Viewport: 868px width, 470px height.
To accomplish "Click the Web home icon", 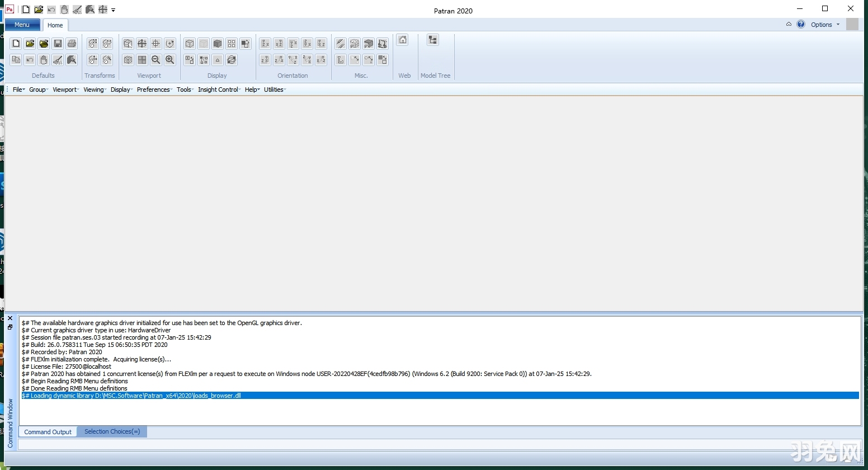I will 403,40.
